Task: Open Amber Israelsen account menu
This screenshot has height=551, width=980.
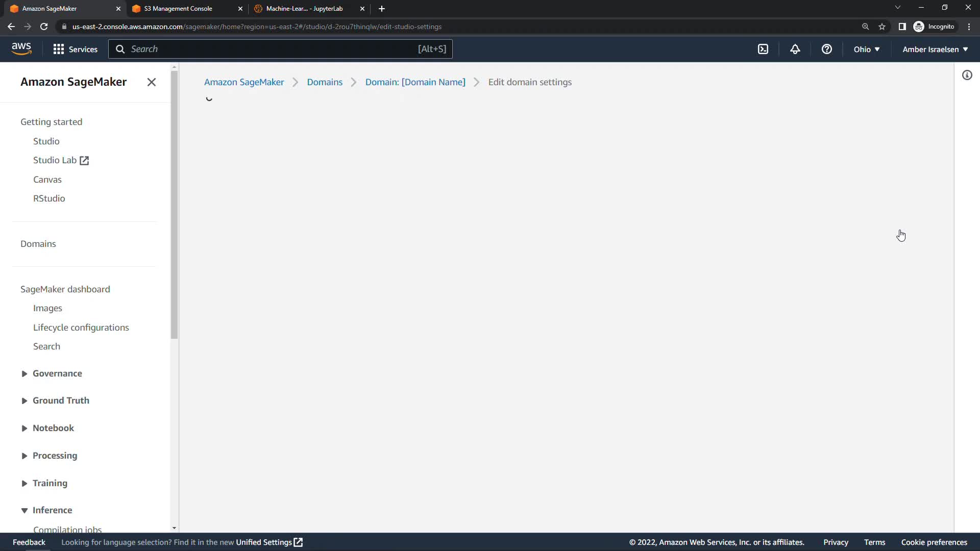Action: 935,49
